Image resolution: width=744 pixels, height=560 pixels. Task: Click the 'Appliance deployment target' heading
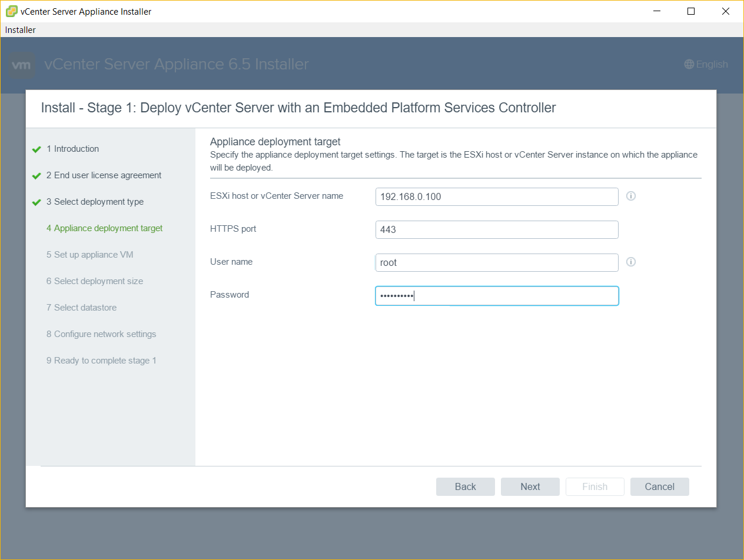pyautogui.click(x=275, y=142)
